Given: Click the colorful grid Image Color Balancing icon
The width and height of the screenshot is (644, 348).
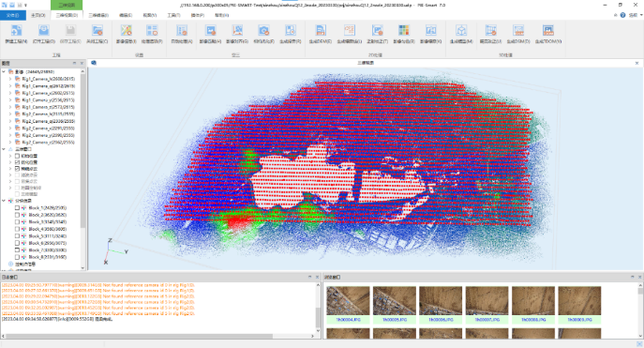Looking at the screenshot, I should click(404, 30).
